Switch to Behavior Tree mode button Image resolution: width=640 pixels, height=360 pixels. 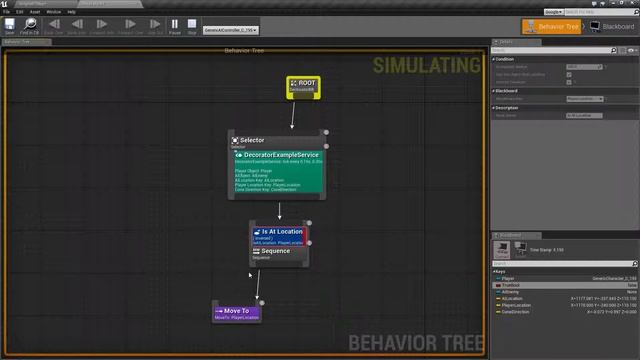click(551, 27)
